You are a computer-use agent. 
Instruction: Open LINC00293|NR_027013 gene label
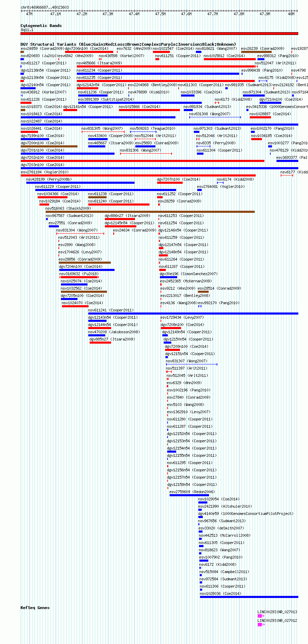pos(277,612)
